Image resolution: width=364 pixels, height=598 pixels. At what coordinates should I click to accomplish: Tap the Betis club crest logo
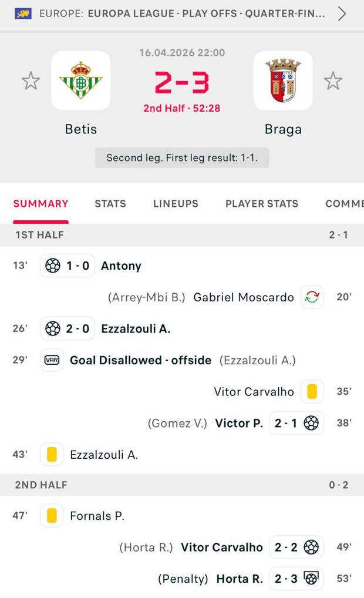[x=81, y=80]
